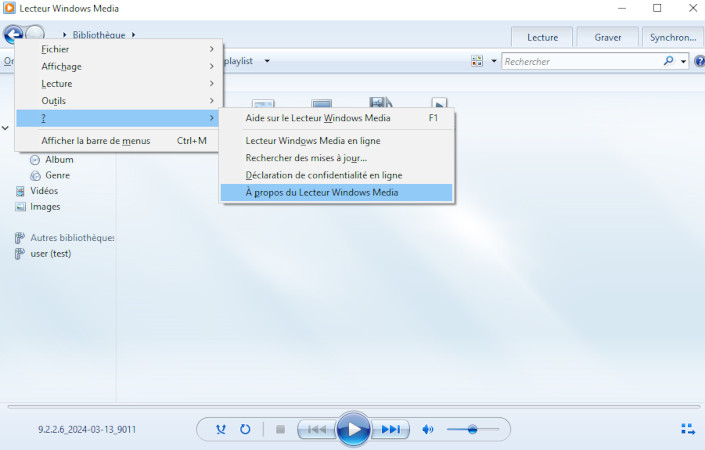Screen dimensions: 705x450
Task: Toggle repeat mode
Action: coord(245,429)
